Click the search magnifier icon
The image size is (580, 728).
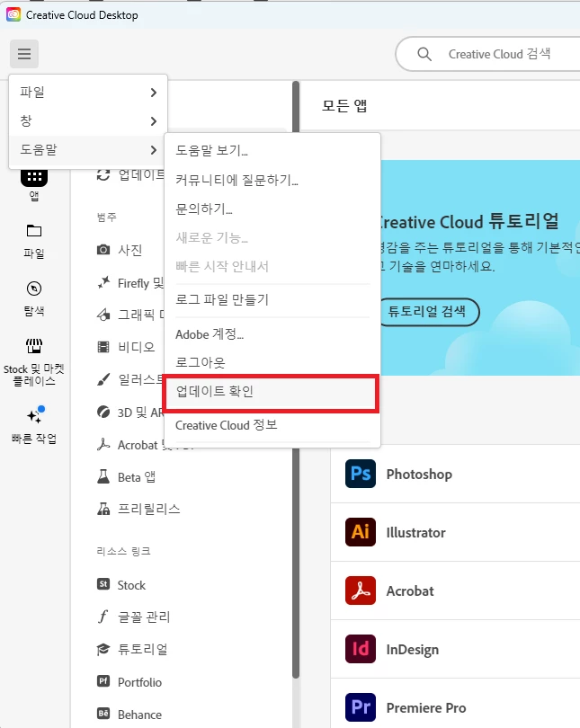pos(424,54)
